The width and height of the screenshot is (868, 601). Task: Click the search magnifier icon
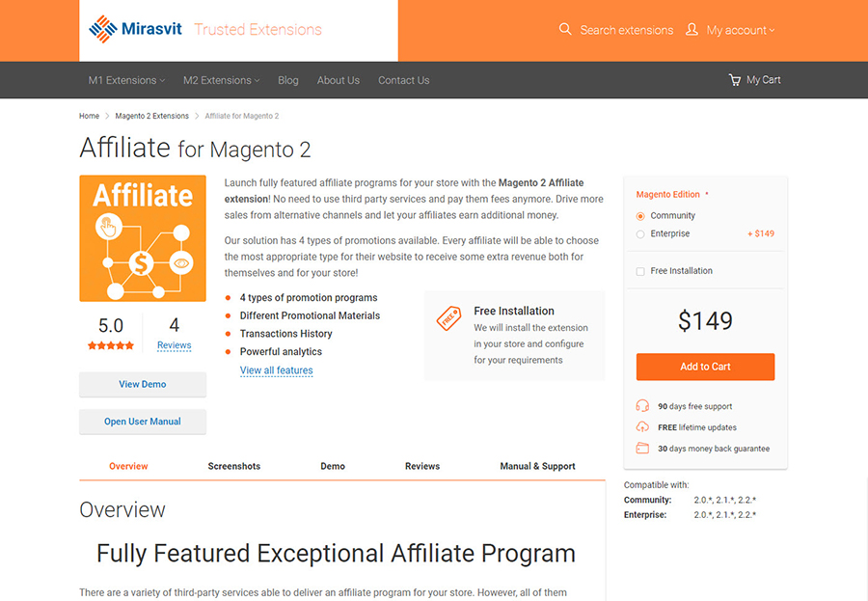565,30
